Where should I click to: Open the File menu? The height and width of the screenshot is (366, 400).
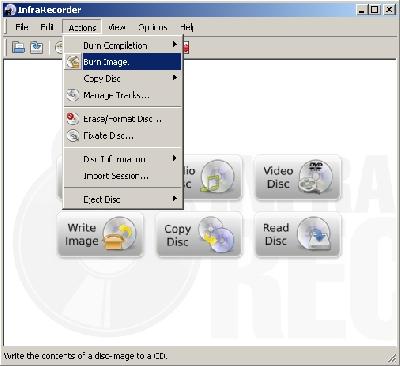click(x=22, y=27)
